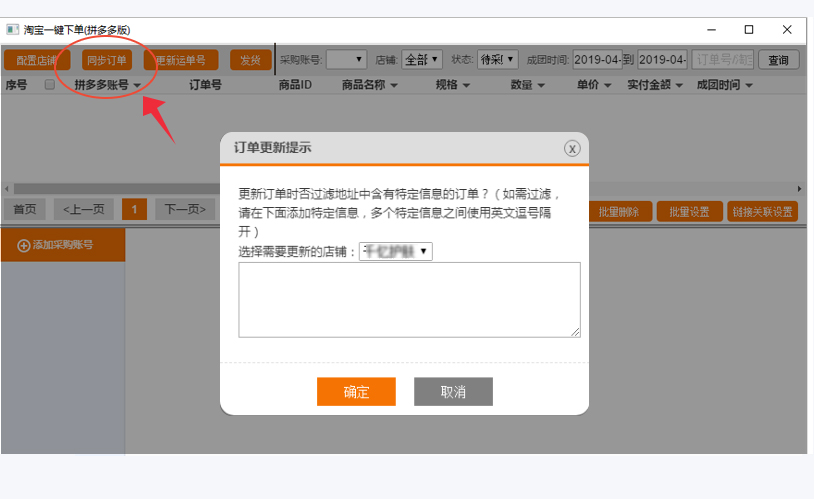Click the app icon in title bar
814x499 pixels.
pyautogui.click(x=12, y=30)
